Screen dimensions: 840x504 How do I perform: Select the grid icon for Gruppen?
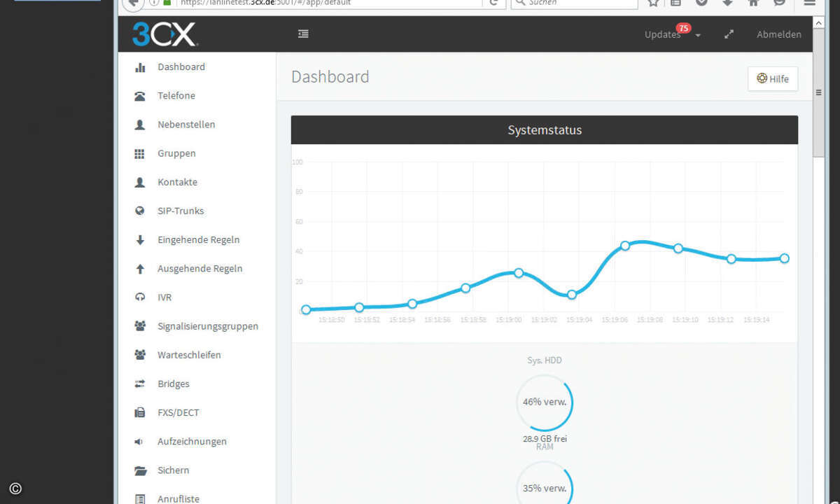click(140, 153)
